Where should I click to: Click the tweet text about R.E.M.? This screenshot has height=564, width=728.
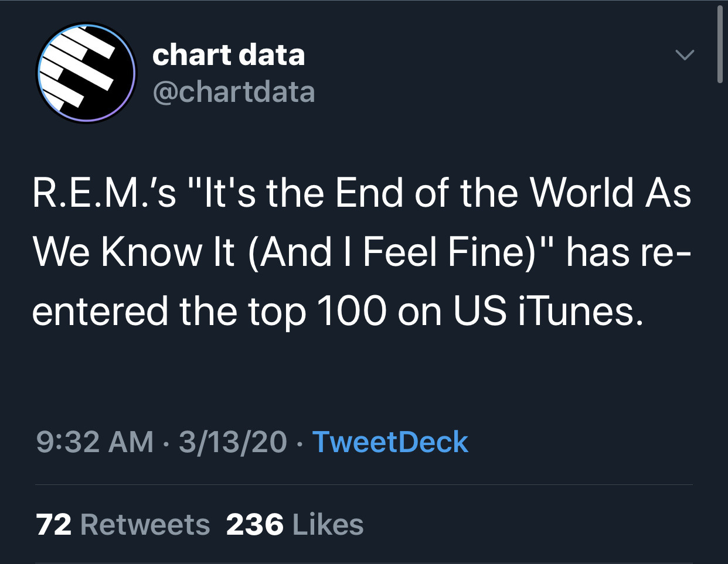[362, 252]
